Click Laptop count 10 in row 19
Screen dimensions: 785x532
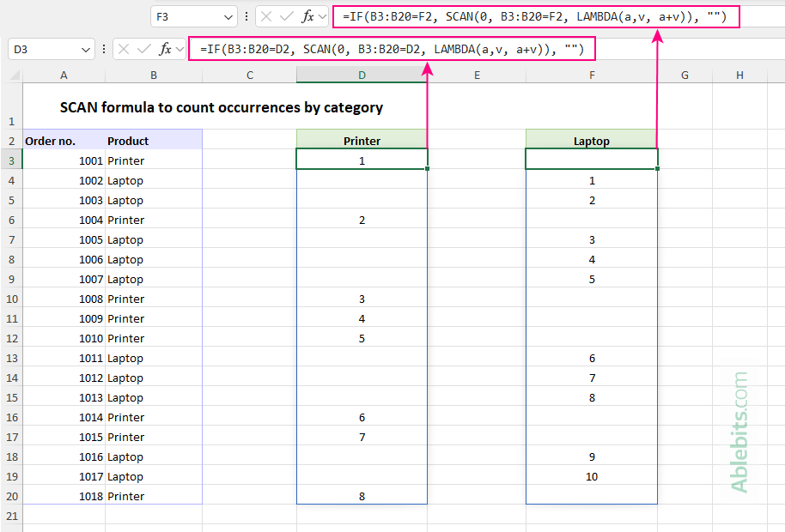point(591,476)
